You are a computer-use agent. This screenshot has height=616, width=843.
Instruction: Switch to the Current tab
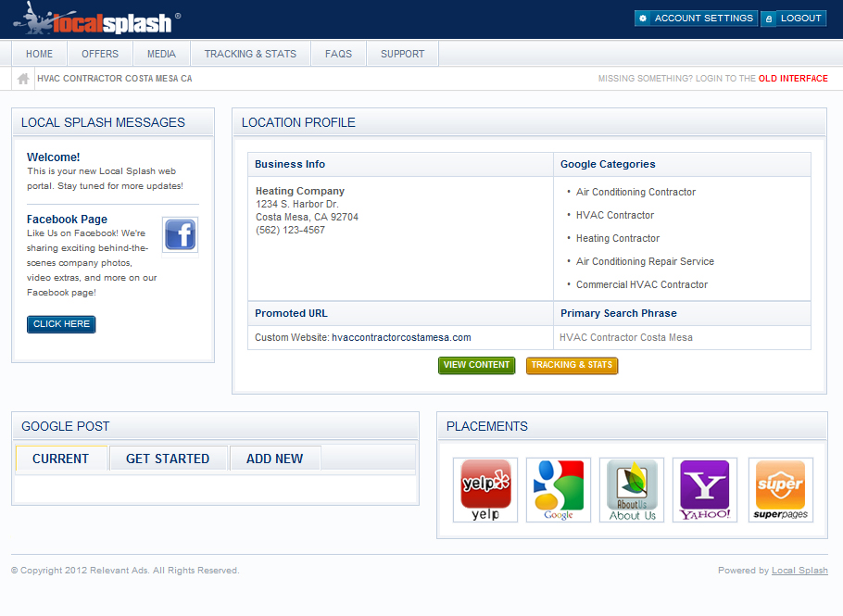[61, 459]
